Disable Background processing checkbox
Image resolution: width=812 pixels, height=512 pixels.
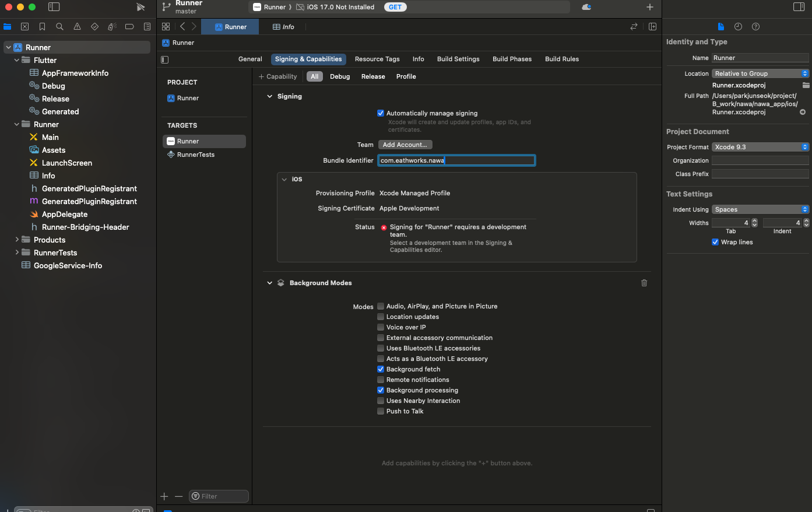381,390
